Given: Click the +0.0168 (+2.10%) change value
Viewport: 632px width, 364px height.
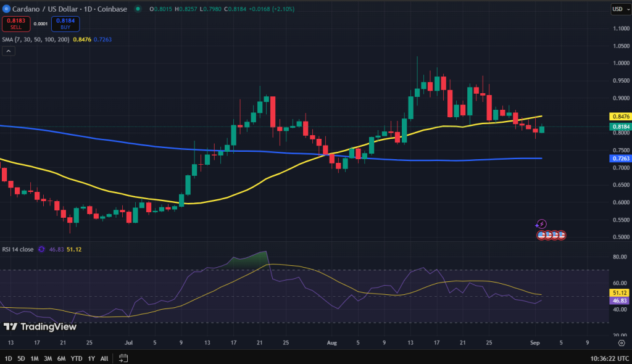Looking at the screenshot, I should click(272, 9).
